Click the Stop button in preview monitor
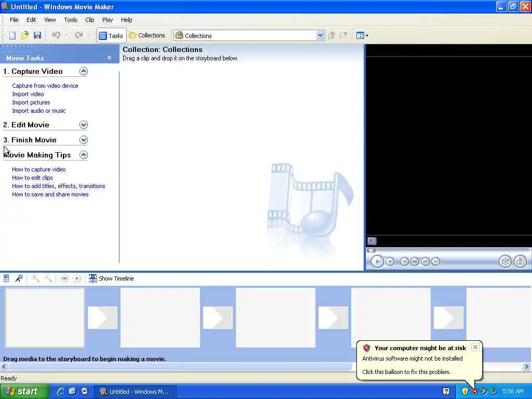 click(x=390, y=262)
